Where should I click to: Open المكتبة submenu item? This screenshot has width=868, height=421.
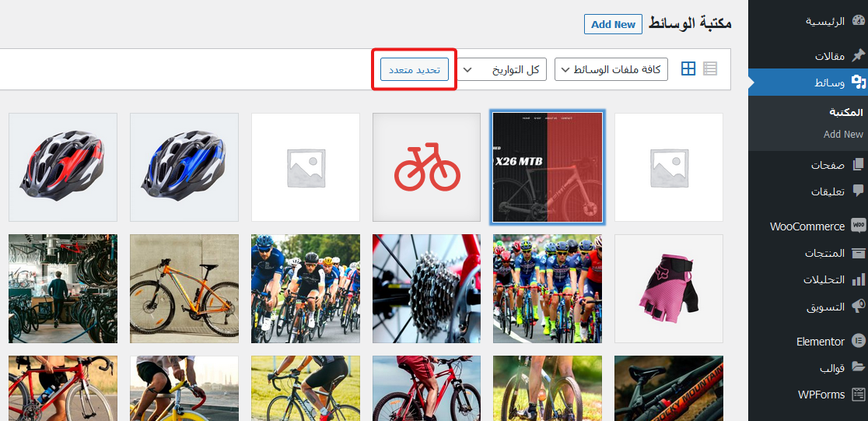(x=846, y=112)
